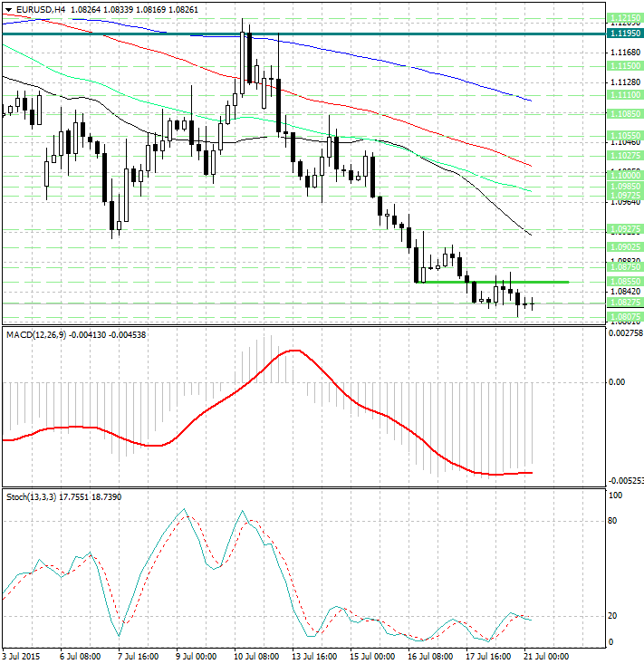Select the 1.10550 price level label

(625, 136)
